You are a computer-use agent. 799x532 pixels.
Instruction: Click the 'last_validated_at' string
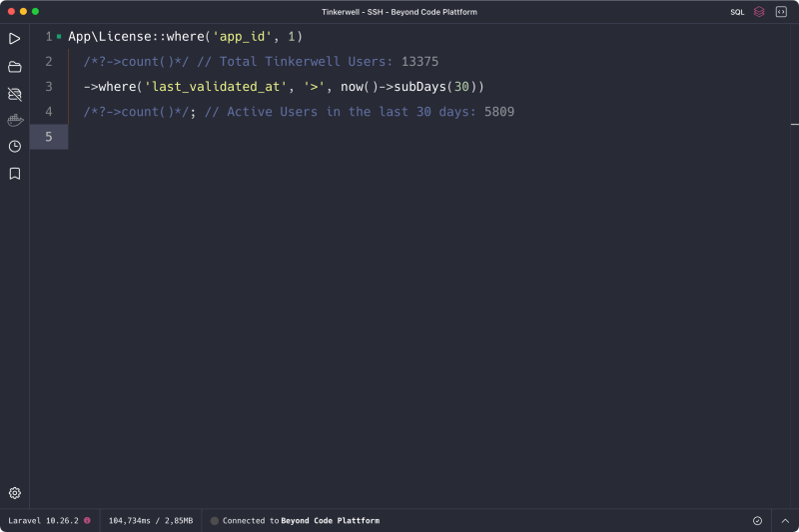click(216, 87)
